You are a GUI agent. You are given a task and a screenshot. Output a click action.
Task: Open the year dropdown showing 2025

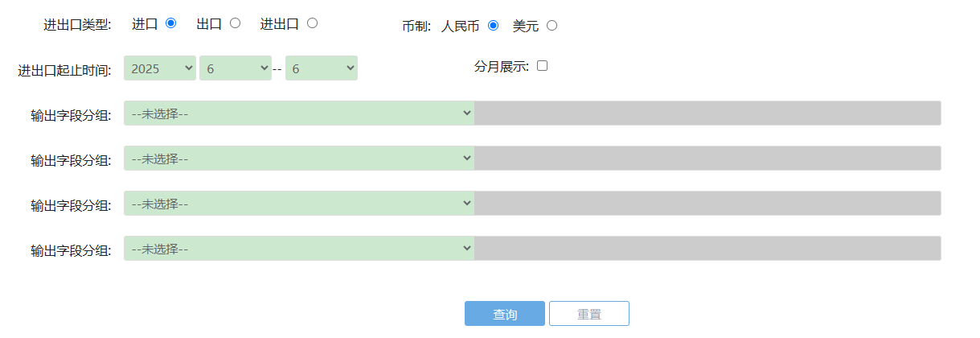[160, 68]
